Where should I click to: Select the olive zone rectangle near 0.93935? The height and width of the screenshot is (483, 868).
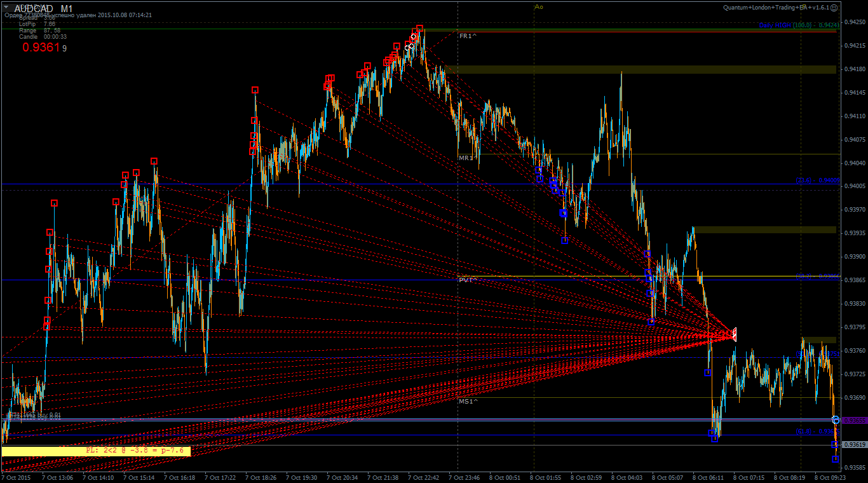point(764,229)
